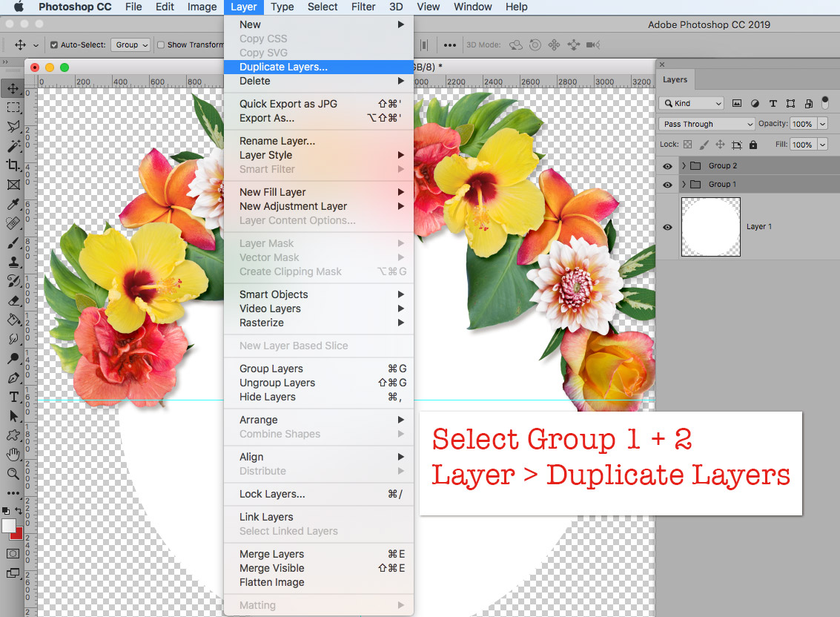Swap foreground and background colors
Image resolution: width=840 pixels, height=617 pixels.
(x=19, y=511)
